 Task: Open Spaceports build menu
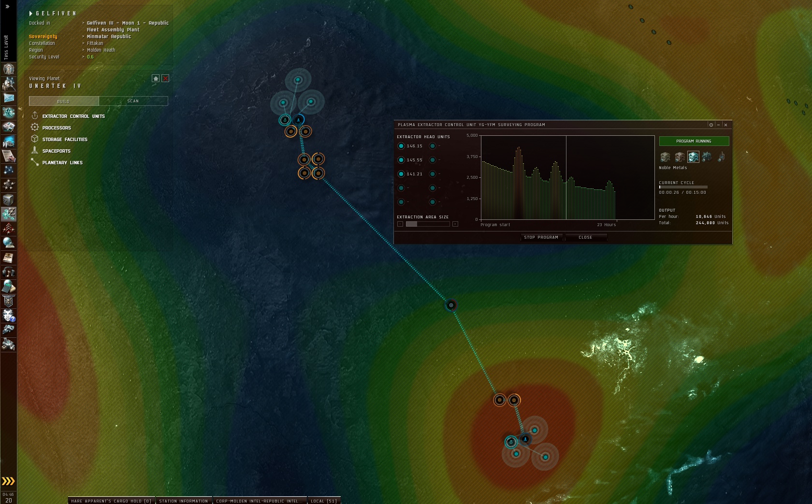(x=50, y=151)
